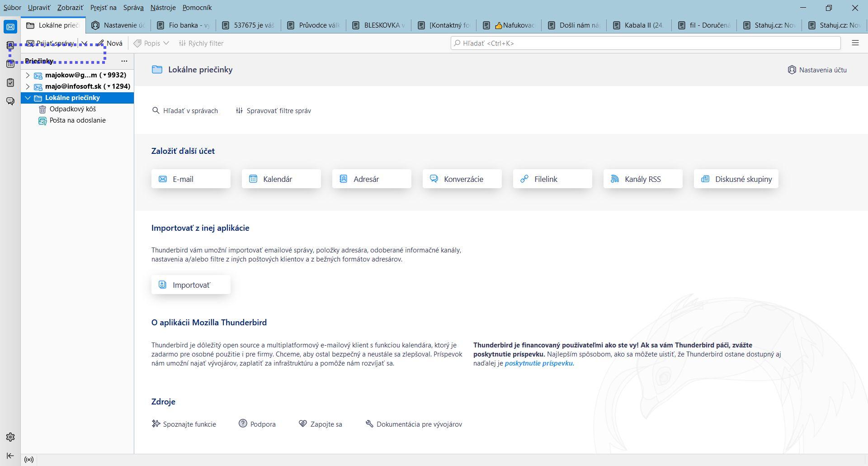Switch to fil - Doručená tab

tap(704, 25)
